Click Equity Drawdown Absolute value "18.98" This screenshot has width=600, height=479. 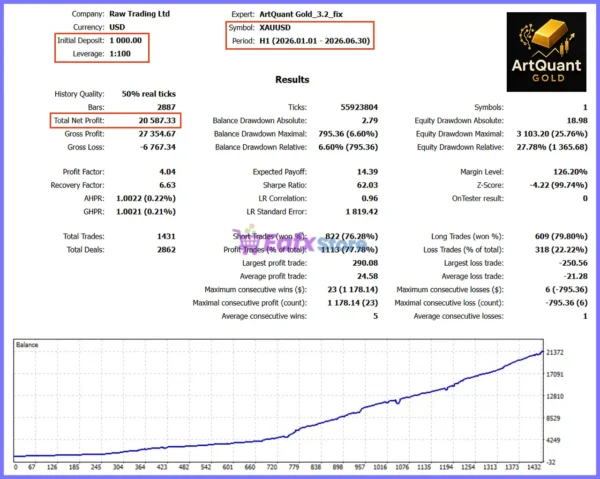577,121
